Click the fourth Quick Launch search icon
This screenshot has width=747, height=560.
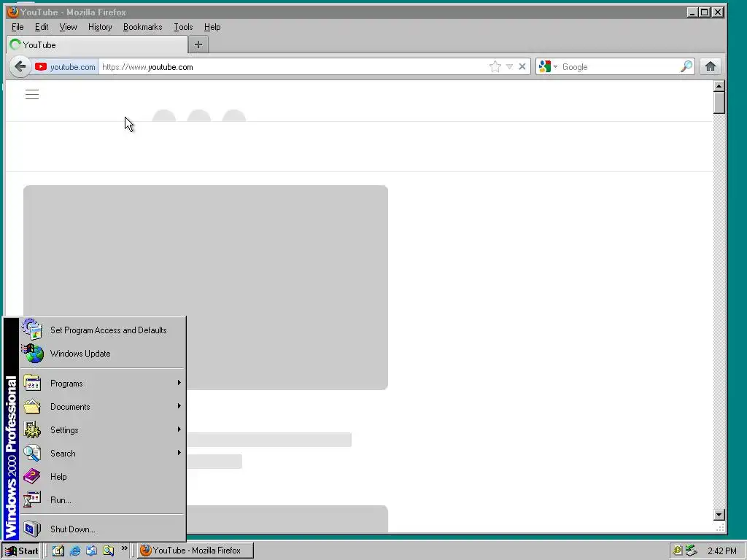(108, 551)
